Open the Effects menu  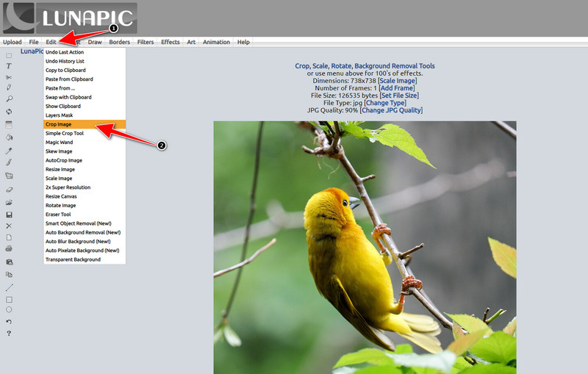(171, 43)
